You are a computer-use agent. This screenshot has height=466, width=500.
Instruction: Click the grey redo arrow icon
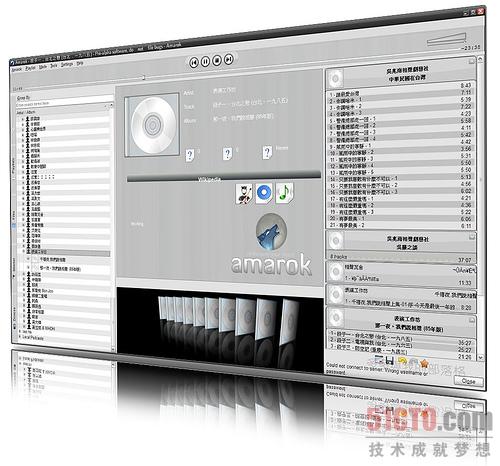click(x=413, y=363)
